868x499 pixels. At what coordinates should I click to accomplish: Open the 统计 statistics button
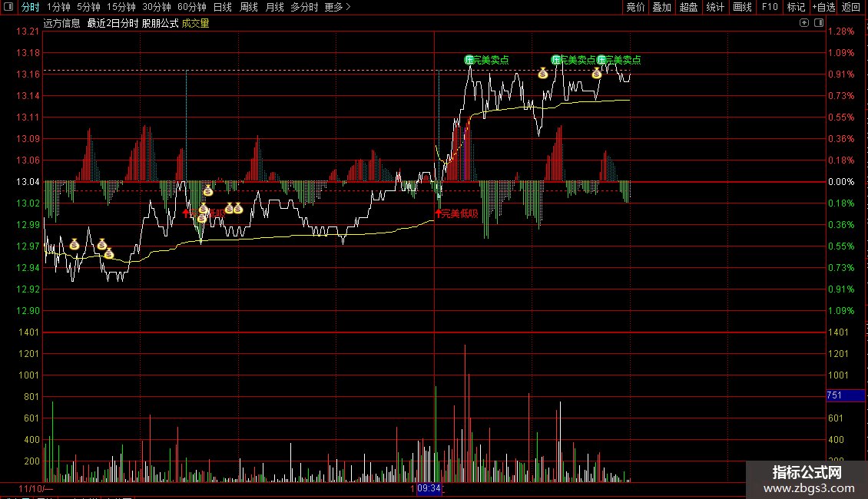pos(715,7)
